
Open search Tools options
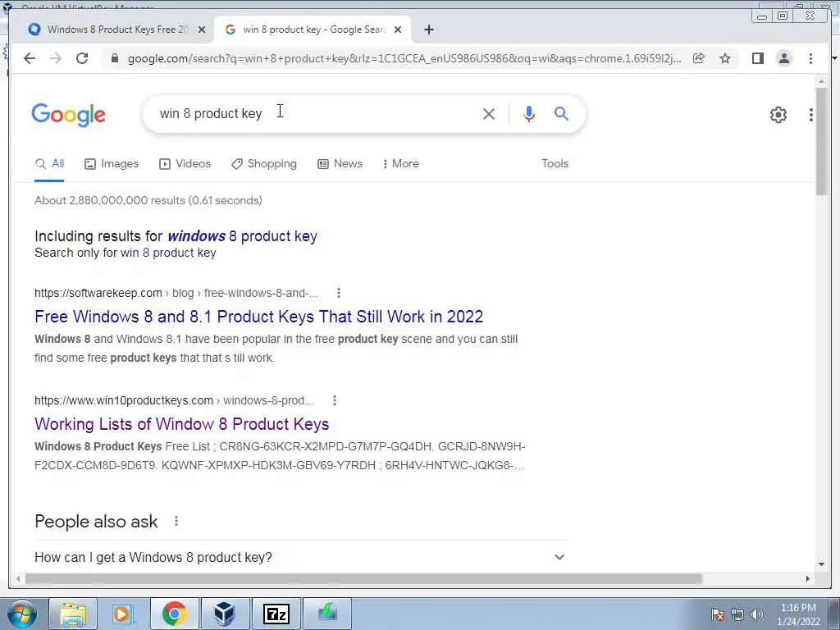click(555, 164)
